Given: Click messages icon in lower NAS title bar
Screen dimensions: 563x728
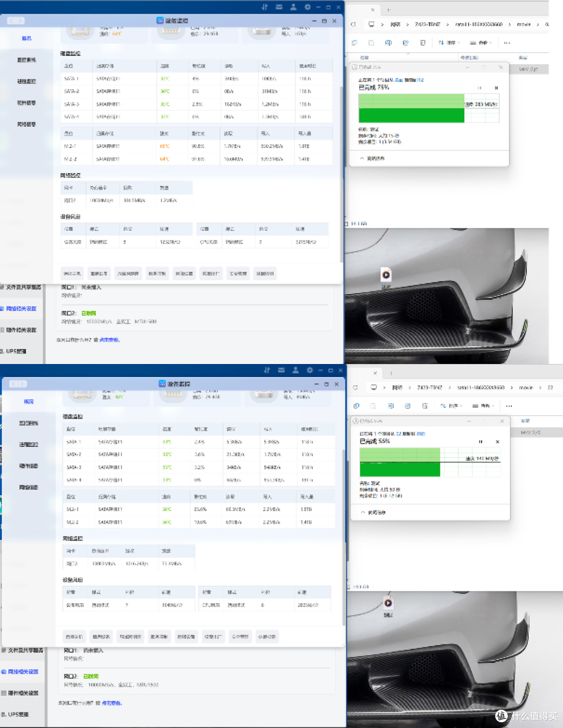Looking at the screenshot, I should [x=281, y=370].
